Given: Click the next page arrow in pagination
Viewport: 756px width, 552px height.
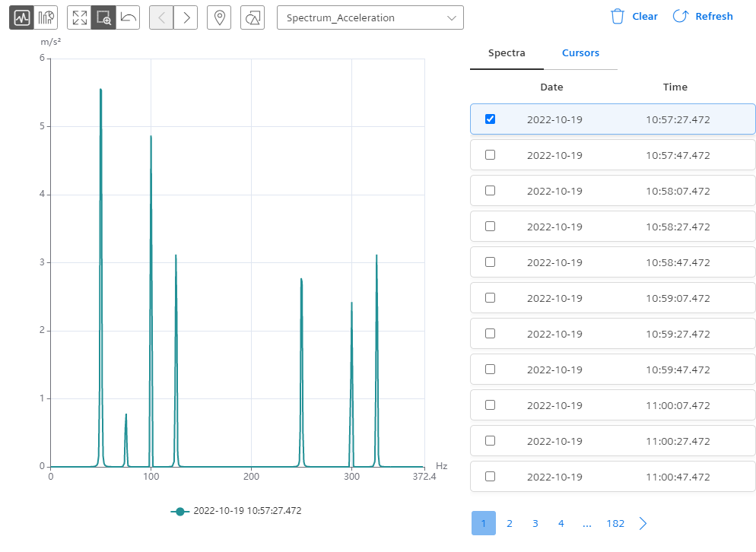Looking at the screenshot, I should [x=643, y=524].
